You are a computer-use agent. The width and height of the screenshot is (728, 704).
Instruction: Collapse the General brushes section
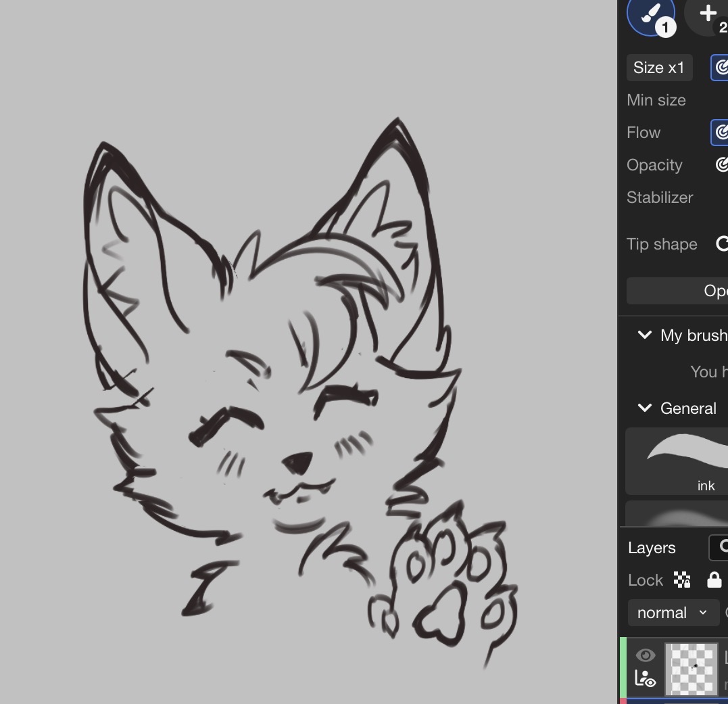click(644, 408)
